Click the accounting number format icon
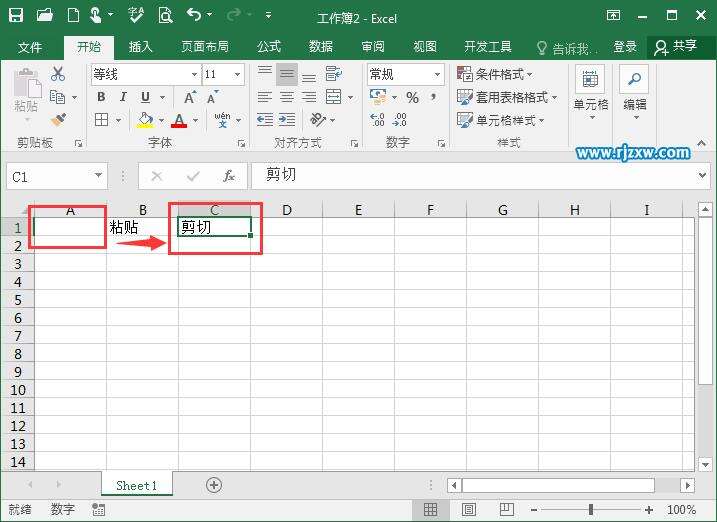The height and width of the screenshot is (522, 717). point(378,97)
